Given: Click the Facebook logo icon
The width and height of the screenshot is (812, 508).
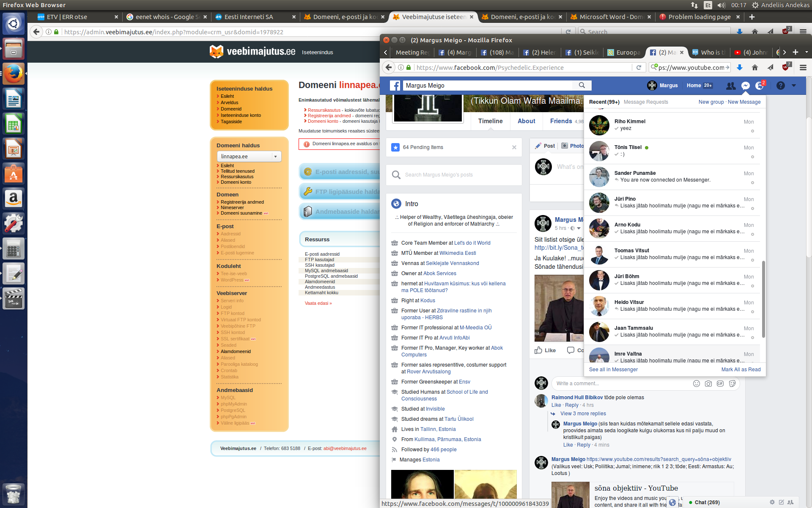Looking at the screenshot, I should [x=395, y=86].
